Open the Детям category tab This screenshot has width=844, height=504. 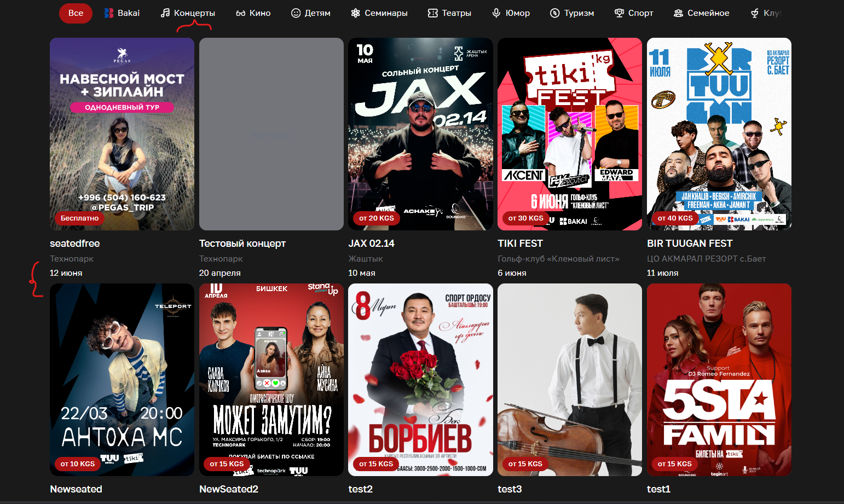pyautogui.click(x=310, y=13)
